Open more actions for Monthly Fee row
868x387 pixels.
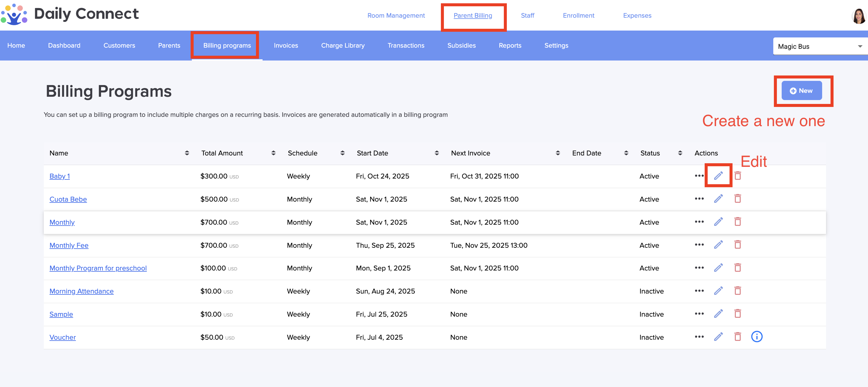699,244
